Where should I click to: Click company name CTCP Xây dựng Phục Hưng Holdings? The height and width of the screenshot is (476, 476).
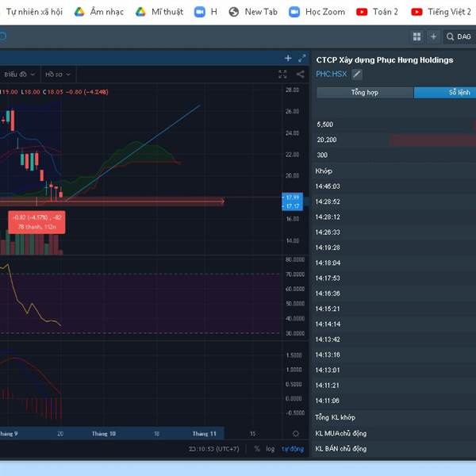click(385, 60)
